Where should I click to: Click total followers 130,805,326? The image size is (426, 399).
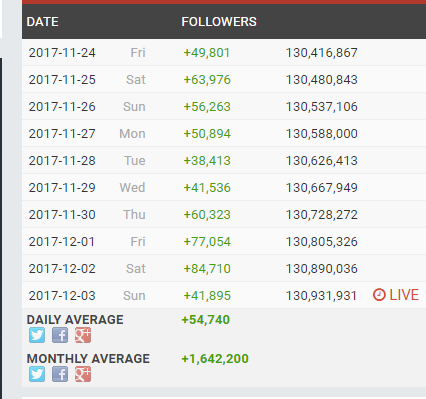[322, 242]
